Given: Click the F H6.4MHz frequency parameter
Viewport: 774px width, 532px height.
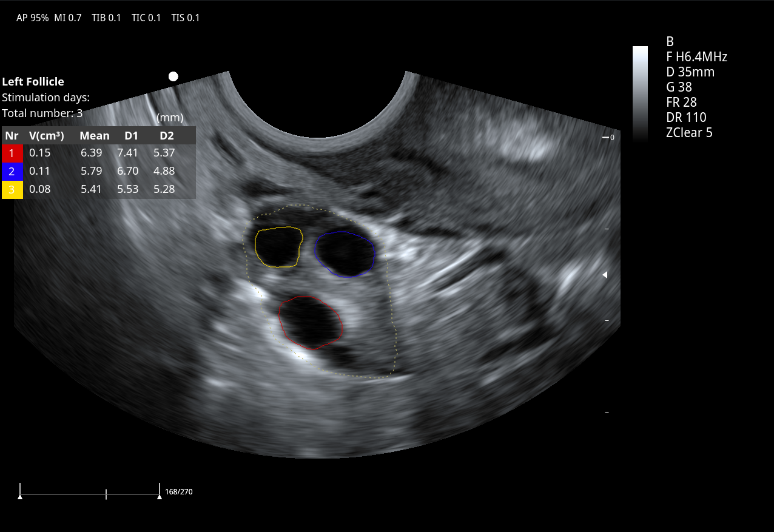Looking at the screenshot, I should (696, 57).
